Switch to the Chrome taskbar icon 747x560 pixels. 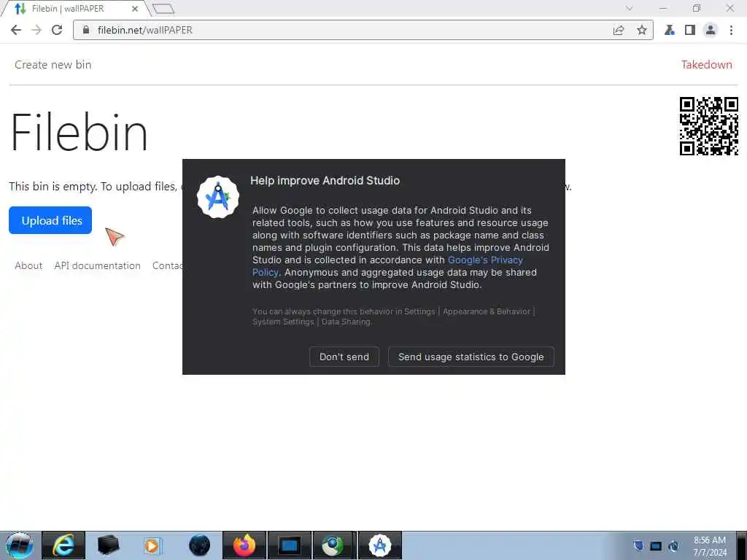coord(333,545)
